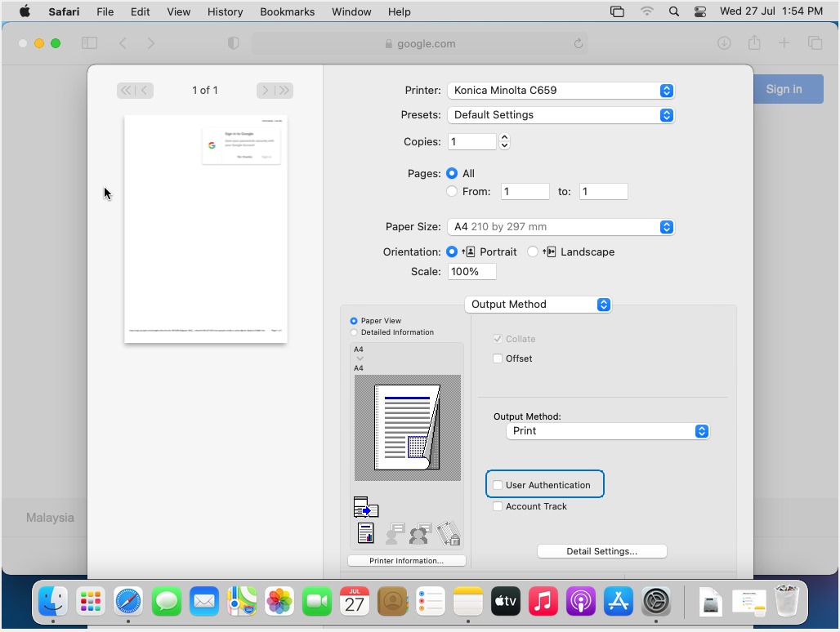Select the printer-to-document output icon
840x632 pixels.
(366, 506)
